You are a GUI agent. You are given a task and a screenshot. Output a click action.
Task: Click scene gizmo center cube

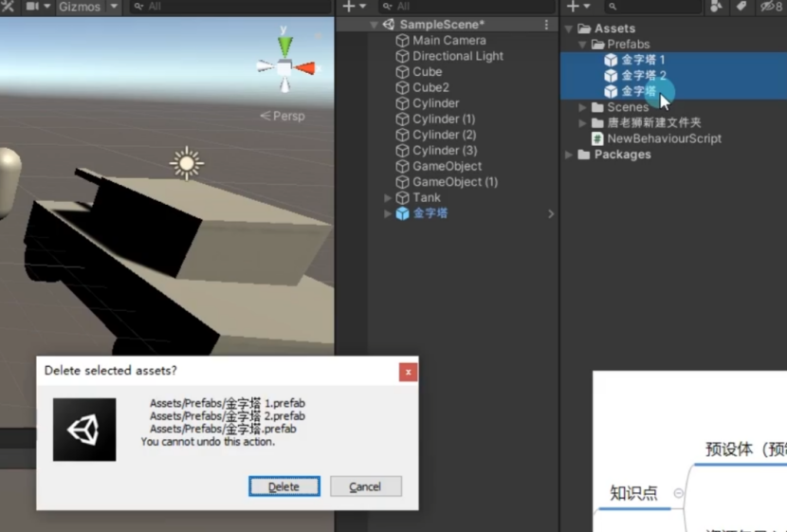(x=284, y=67)
